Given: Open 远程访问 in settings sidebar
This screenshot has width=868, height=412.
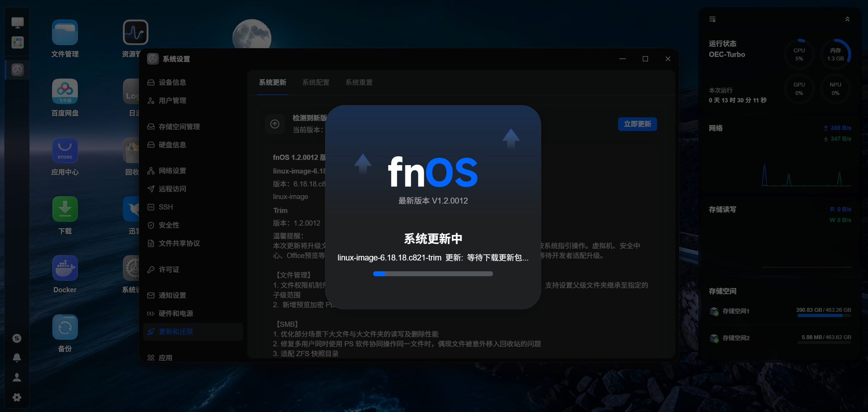Looking at the screenshot, I should coord(193,189).
